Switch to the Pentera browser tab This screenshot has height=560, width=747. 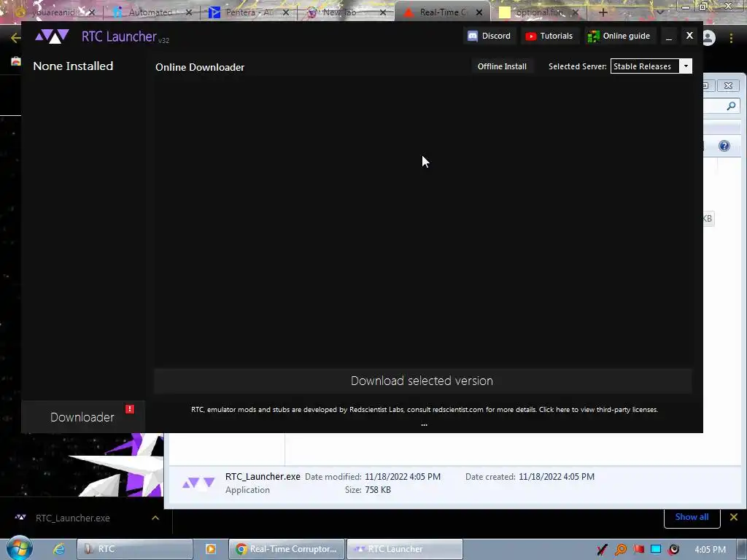click(249, 12)
